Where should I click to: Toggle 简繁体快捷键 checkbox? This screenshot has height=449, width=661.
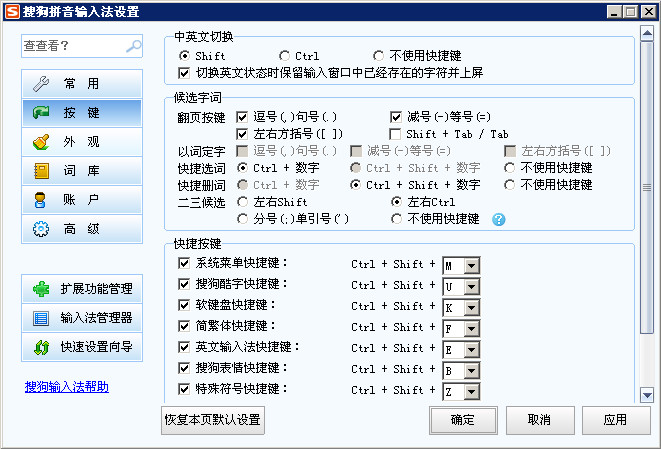tap(184, 326)
